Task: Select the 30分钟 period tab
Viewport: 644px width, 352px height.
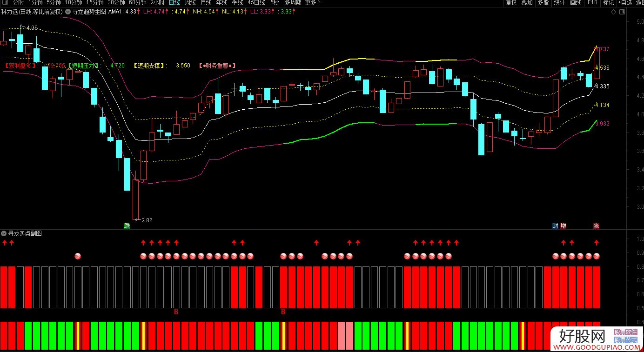Action: point(116,3)
